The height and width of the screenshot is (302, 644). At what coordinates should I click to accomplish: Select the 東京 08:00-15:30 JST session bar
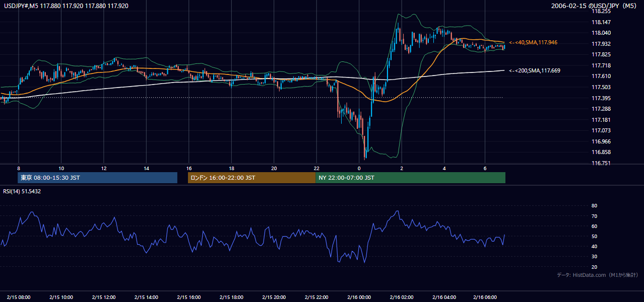click(97, 178)
